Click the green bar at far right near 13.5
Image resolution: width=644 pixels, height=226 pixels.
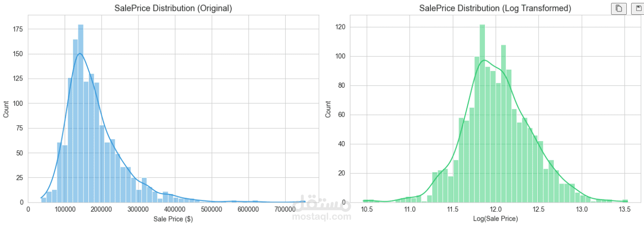[625, 201]
